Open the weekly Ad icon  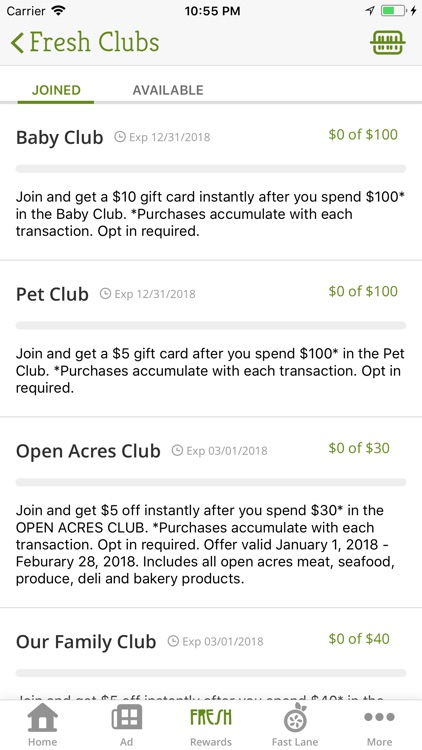(x=127, y=717)
